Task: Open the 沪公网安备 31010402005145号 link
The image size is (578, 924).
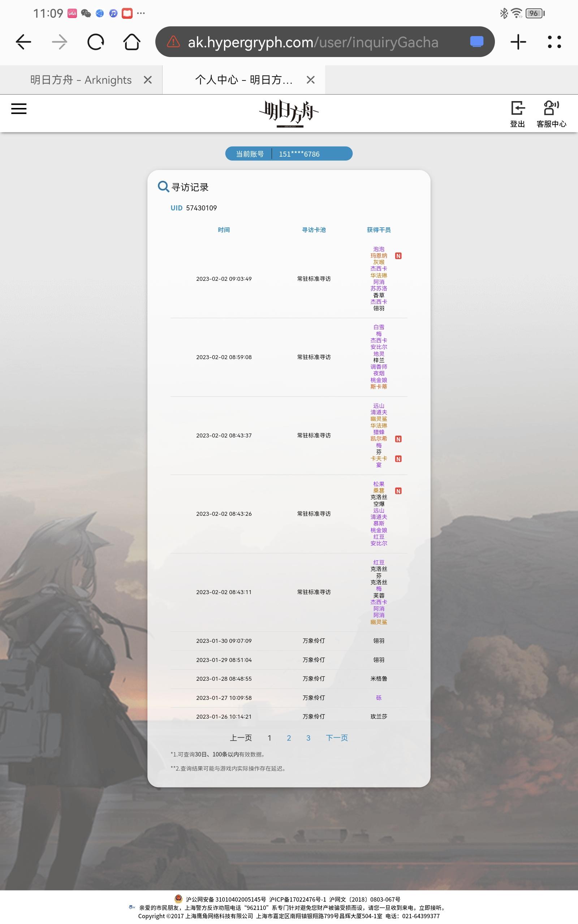Action: pos(226,899)
